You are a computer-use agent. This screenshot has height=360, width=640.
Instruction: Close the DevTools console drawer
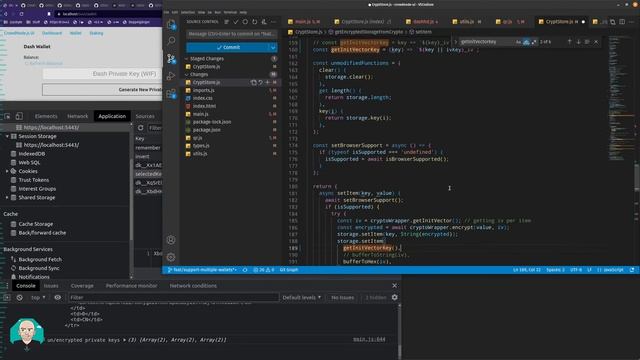click(x=394, y=286)
